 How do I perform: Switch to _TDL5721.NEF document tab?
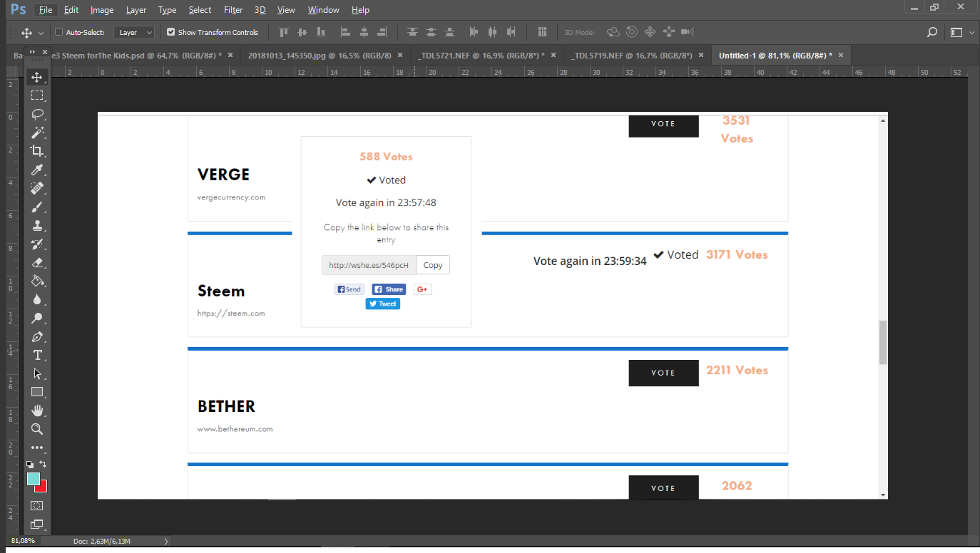(481, 55)
